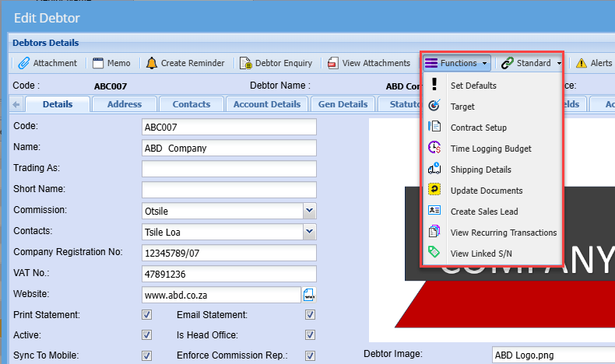Click the Attachment paperclip icon
The height and width of the screenshot is (364, 615).
[x=24, y=63]
